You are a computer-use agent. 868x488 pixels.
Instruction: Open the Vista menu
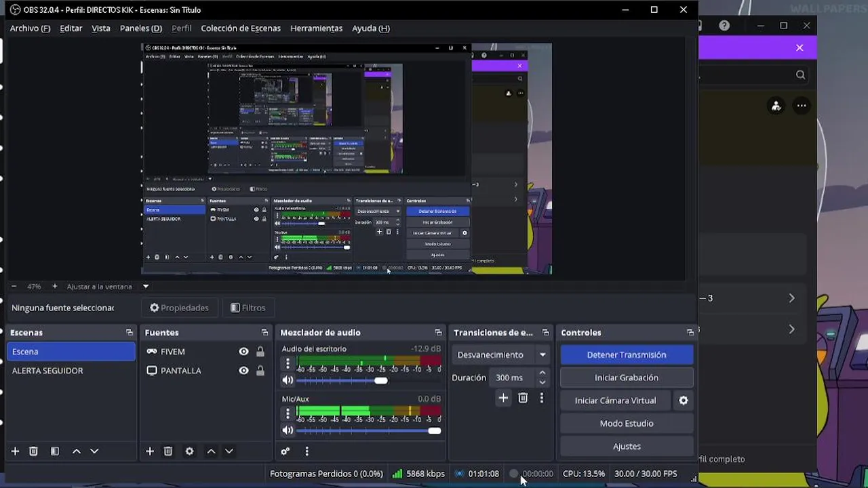101,28
